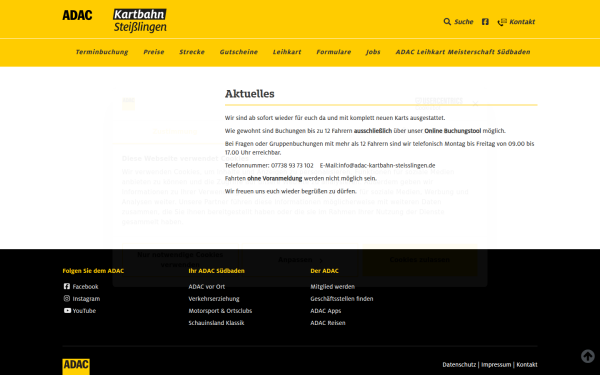Click the Folgen Sie dem ADAC heading
The image size is (600, 375).
click(x=93, y=271)
